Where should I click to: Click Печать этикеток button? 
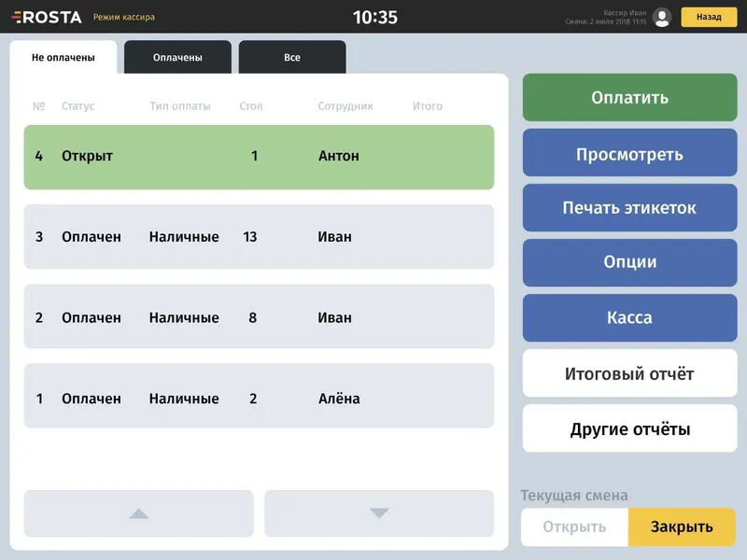click(x=629, y=207)
